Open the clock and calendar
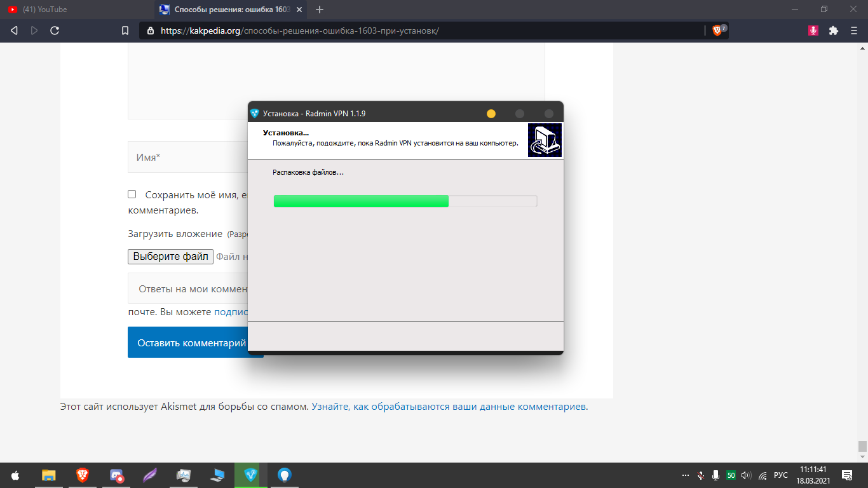Image resolution: width=868 pixels, height=488 pixels. coord(813,475)
